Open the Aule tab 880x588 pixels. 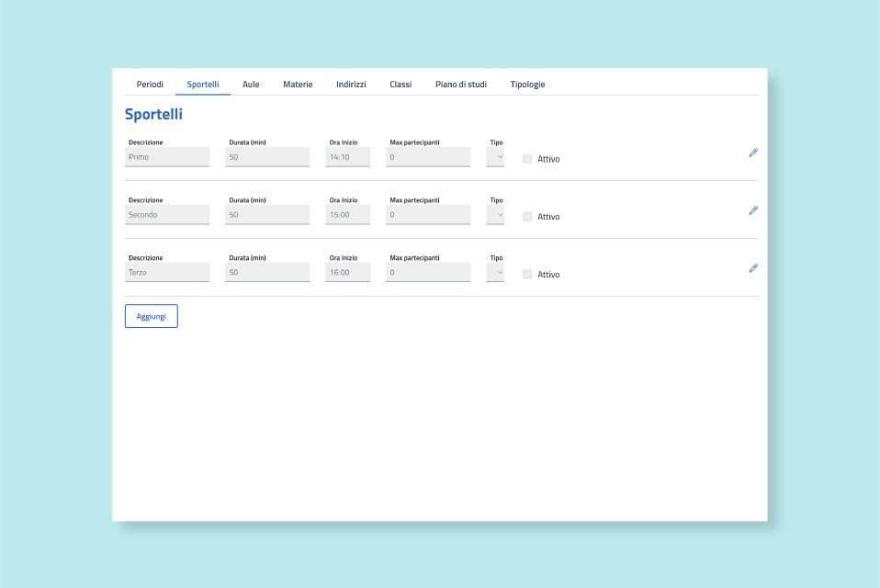point(251,85)
